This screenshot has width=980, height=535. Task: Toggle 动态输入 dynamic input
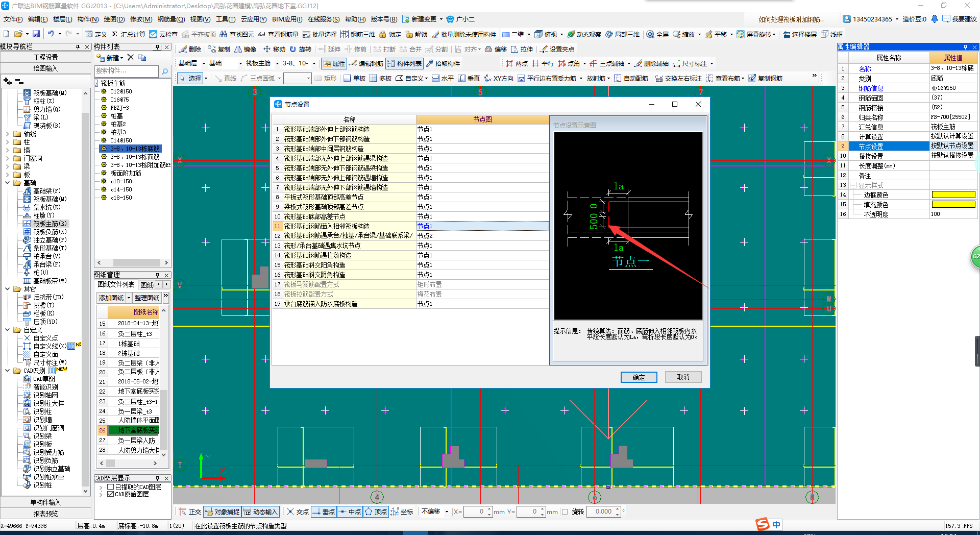[260, 512]
